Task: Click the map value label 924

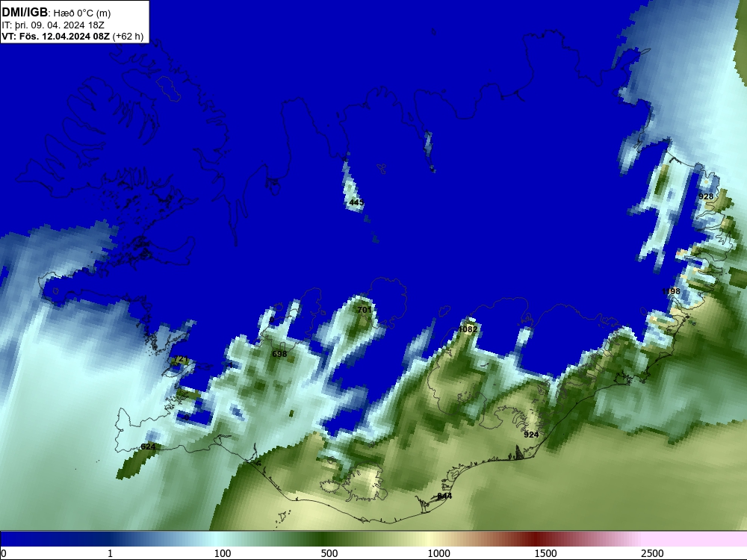Action: [531, 435]
